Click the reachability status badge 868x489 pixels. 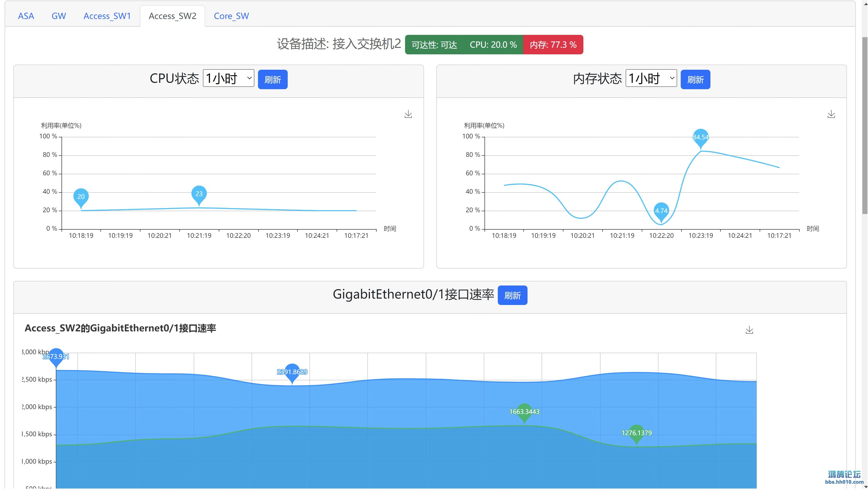coord(434,45)
